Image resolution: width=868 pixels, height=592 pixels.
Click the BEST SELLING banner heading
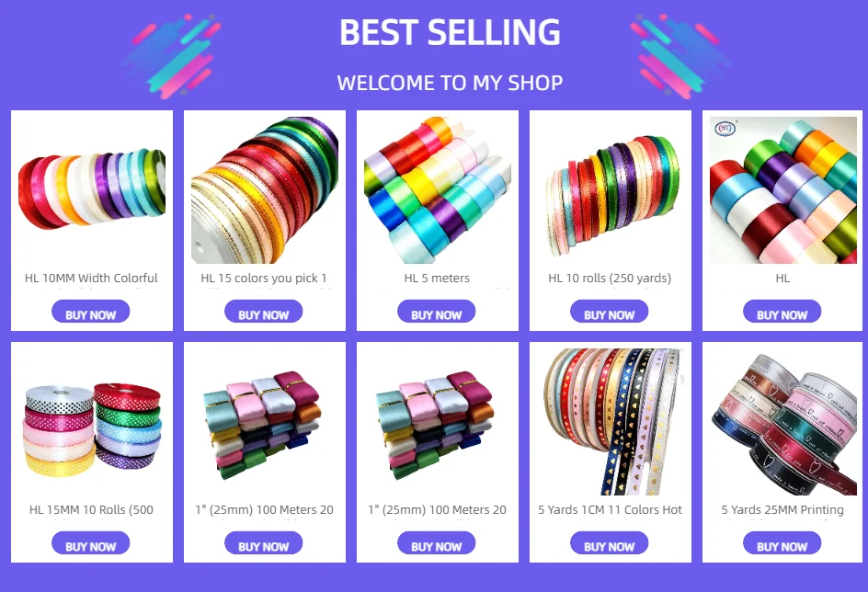(450, 32)
